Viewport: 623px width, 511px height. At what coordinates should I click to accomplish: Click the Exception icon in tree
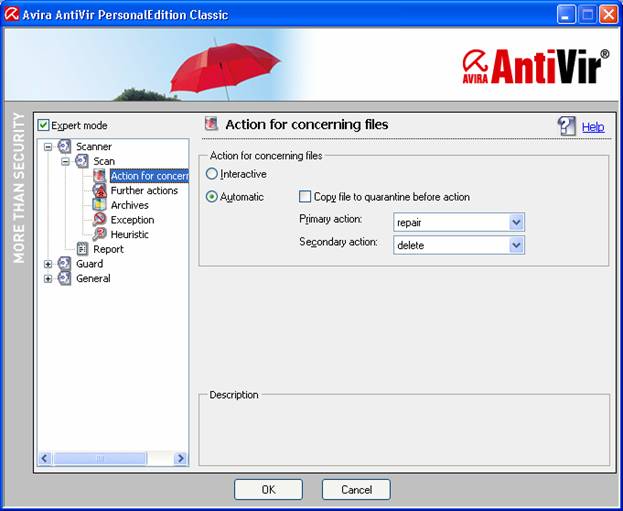pos(100,220)
